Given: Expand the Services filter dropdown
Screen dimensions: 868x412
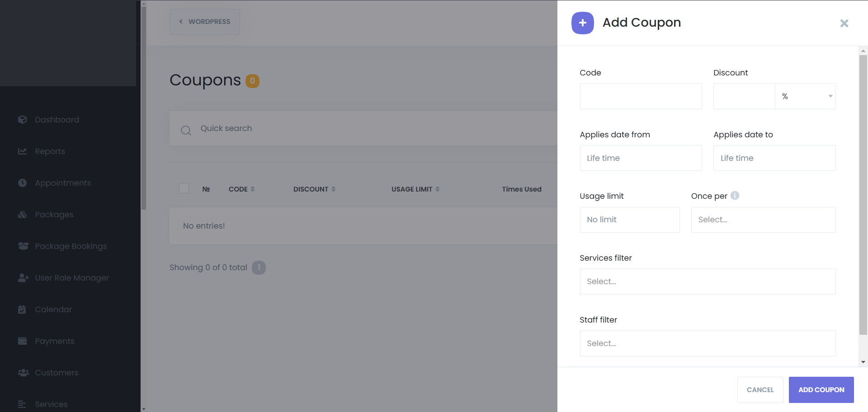Looking at the screenshot, I should (x=708, y=281).
